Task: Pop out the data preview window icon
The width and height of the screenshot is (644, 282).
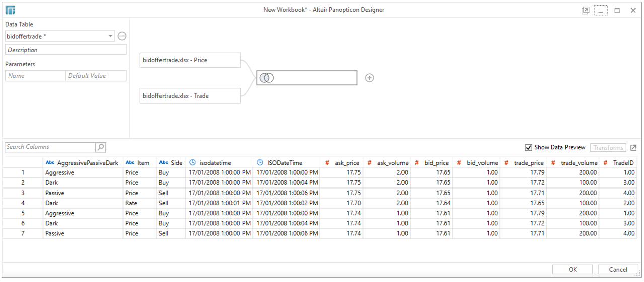Action: tap(633, 148)
